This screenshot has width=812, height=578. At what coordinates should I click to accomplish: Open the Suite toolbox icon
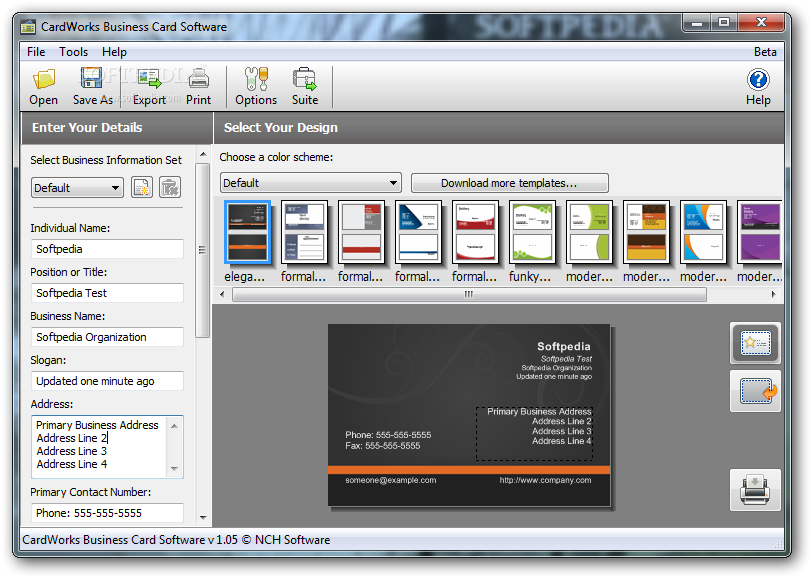click(304, 79)
